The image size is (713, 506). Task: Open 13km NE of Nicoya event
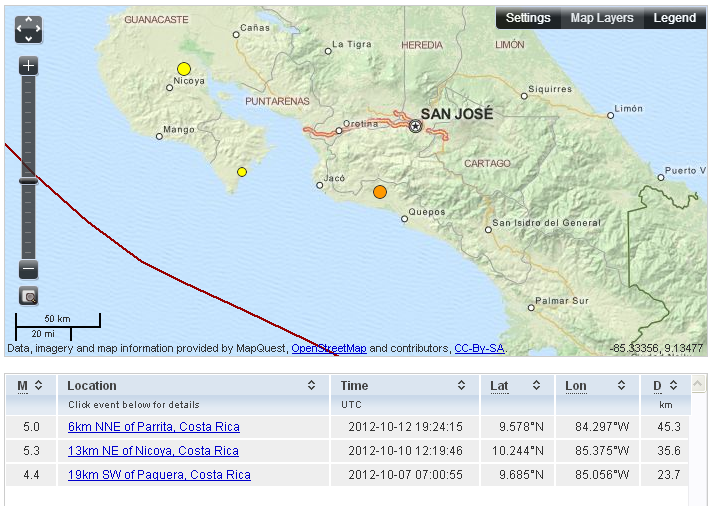coord(153,451)
